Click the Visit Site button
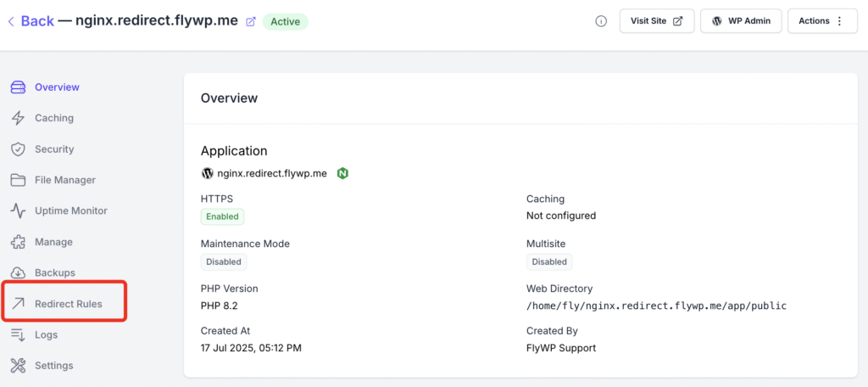 pos(657,21)
